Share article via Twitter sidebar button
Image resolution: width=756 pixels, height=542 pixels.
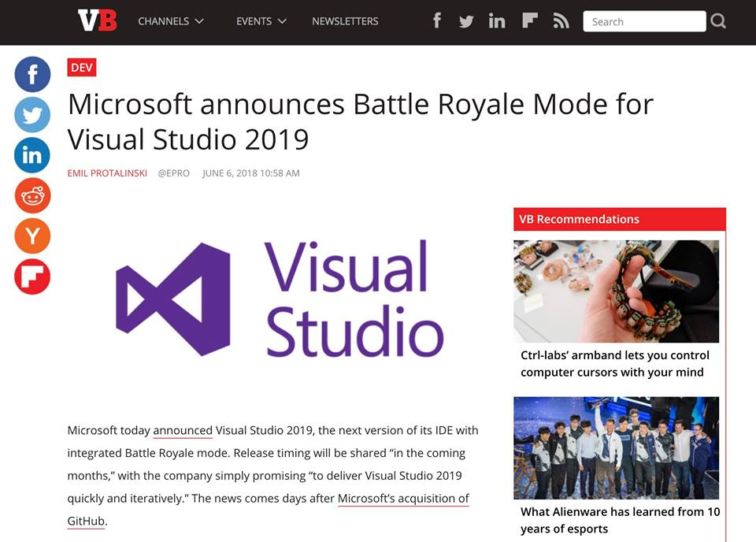32,115
